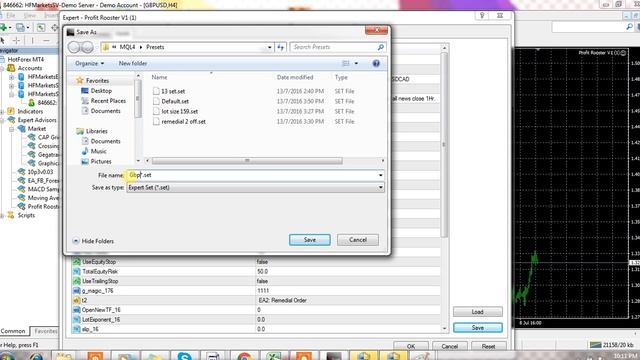Viewport: 640px width, 360px height.
Task: Select Recent Places under Favorites
Action: 108,101
